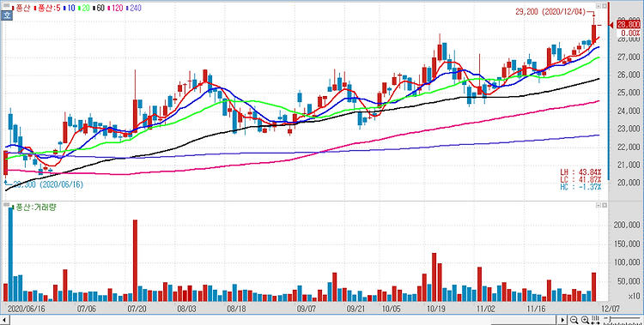
Task: Click the scrollbar left arrow
Action: [4, 320]
